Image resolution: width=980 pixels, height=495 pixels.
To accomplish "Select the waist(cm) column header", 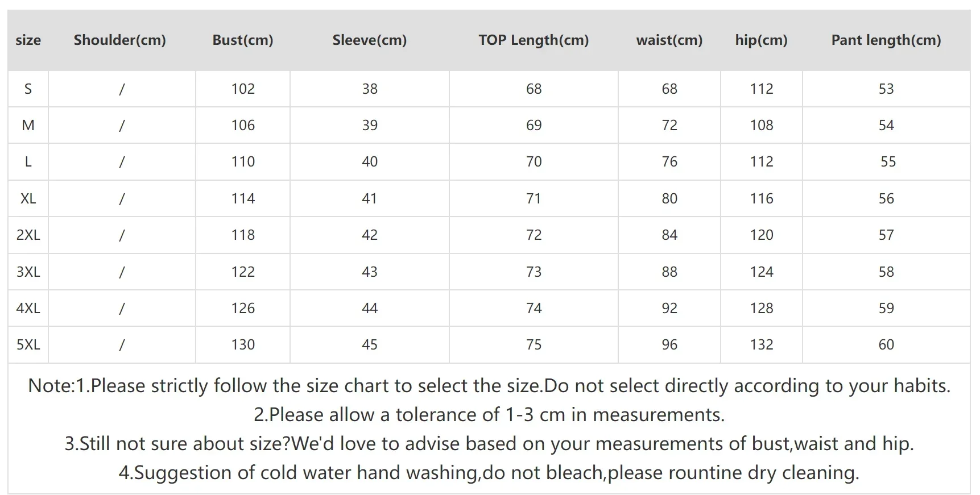I will pyautogui.click(x=669, y=40).
